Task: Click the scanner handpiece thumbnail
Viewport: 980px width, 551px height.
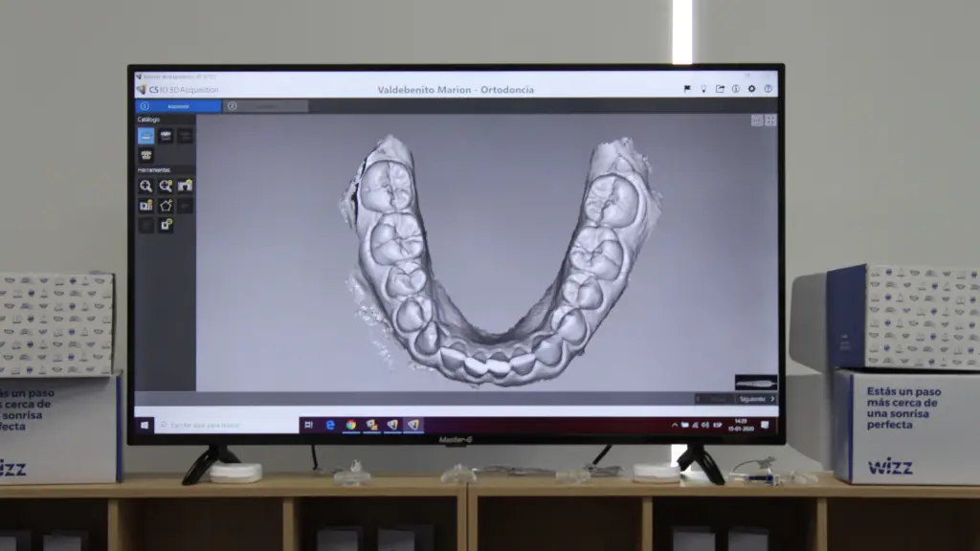Action: [755, 383]
